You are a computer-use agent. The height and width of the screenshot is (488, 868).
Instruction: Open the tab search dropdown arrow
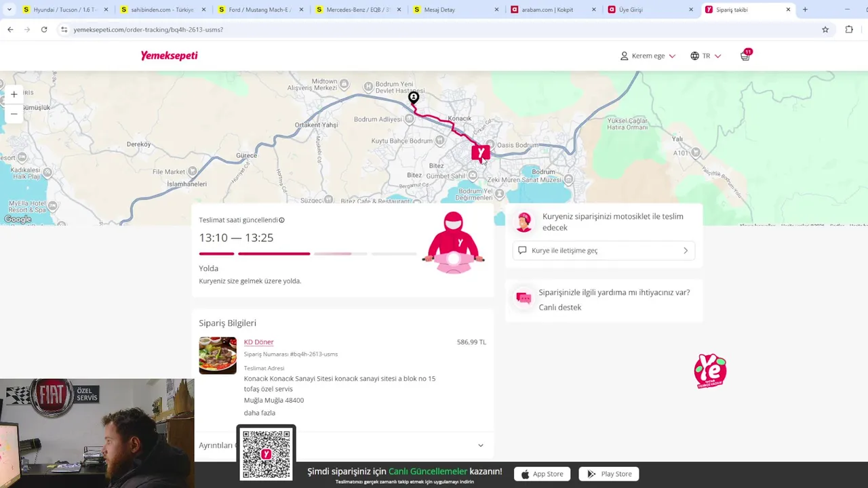pyautogui.click(x=9, y=9)
